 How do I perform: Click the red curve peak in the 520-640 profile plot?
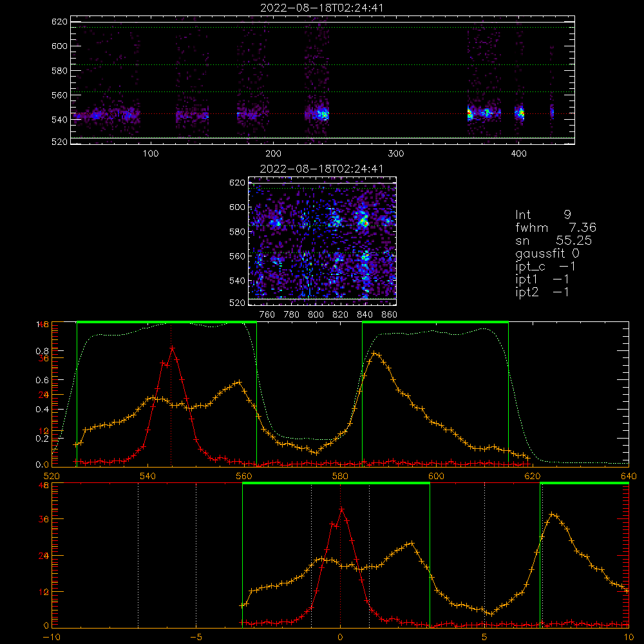coord(173,348)
